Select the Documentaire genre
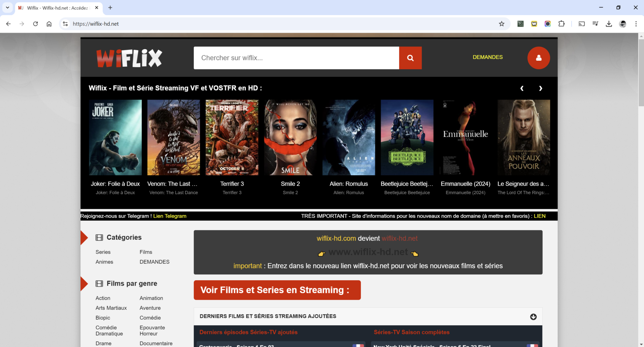The width and height of the screenshot is (644, 347). (156, 344)
